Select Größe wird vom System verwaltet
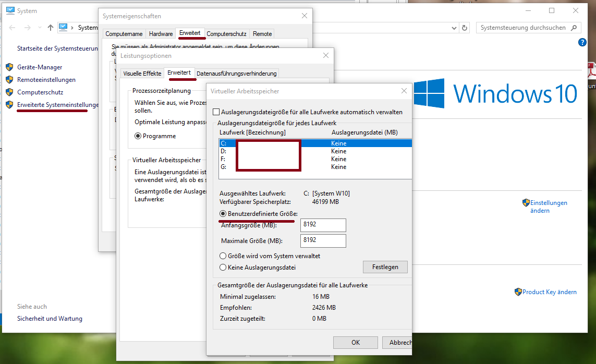This screenshot has width=596, height=364. click(223, 256)
